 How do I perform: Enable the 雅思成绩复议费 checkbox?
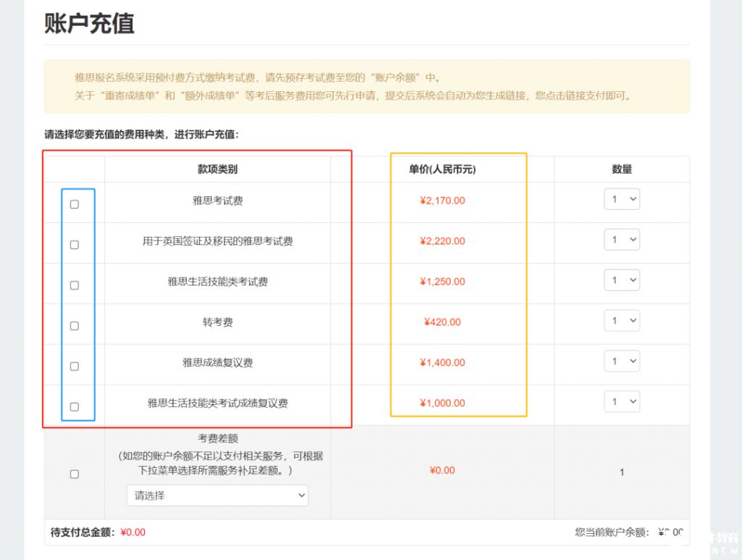point(75,367)
